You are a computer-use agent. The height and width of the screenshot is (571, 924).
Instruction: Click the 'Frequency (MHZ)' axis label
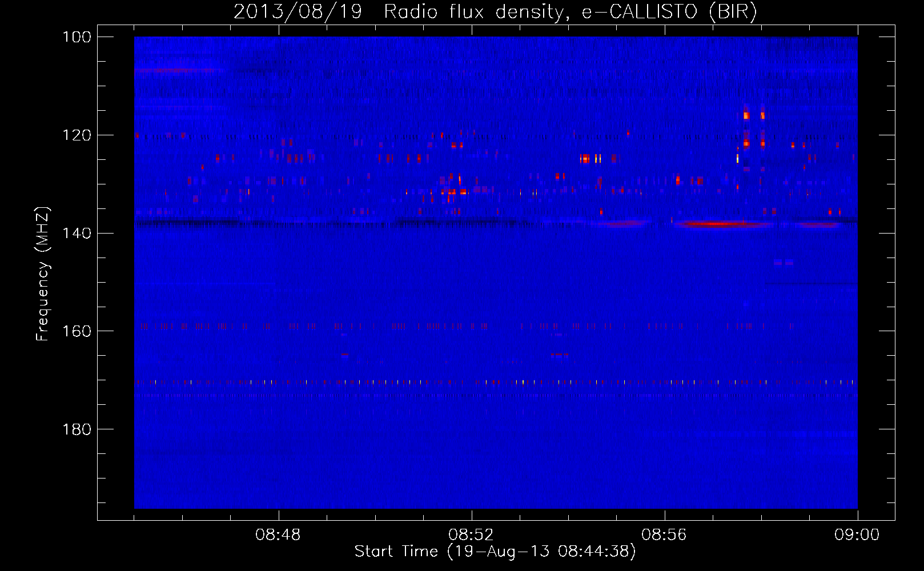43,274
